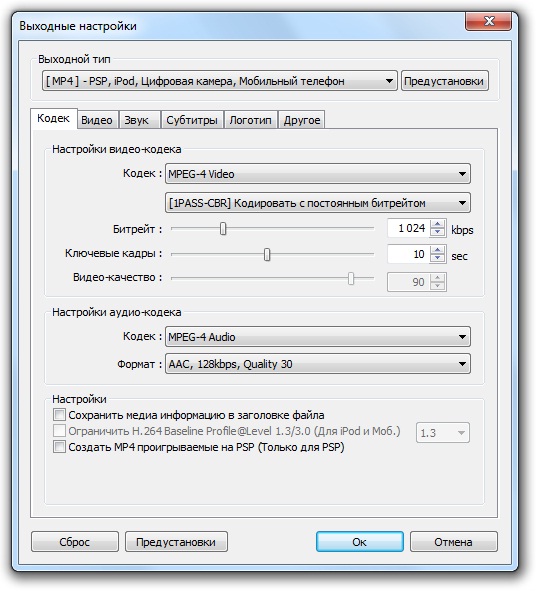
Task: Decrease bitrate with the down stepper arrow
Action: click(x=437, y=232)
